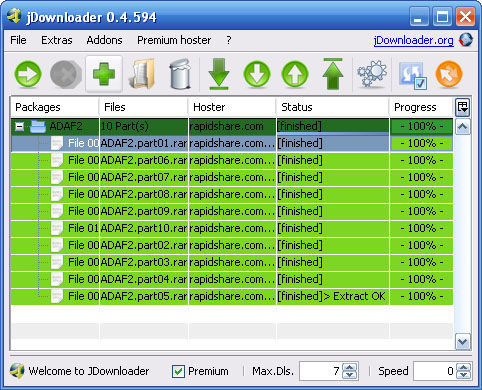Click [finished] status of ADAF2.part10.rar
Viewport: 482px width, 390px height.
click(x=300, y=228)
